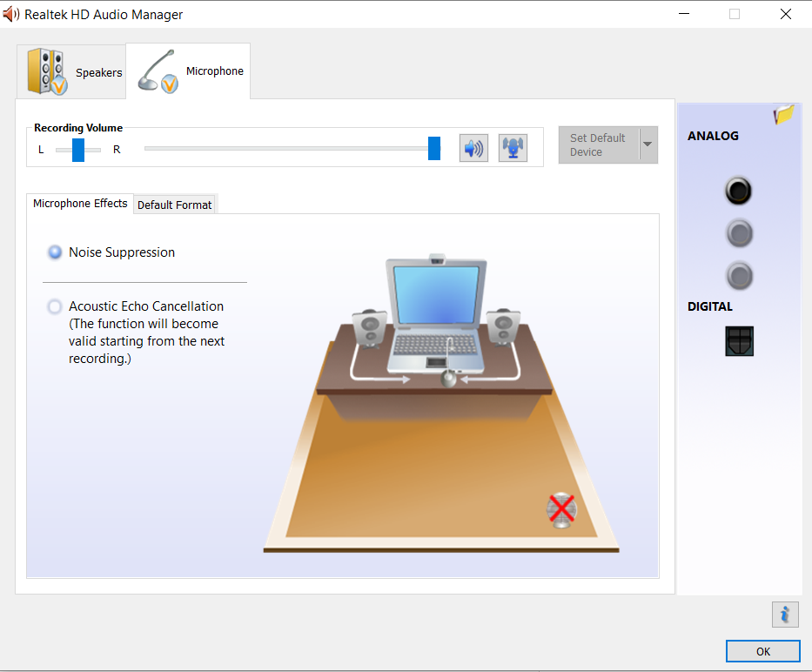The height and width of the screenshot is (672, 812).
Task: Select the Microphone device tab
Action: pos(189,71)
